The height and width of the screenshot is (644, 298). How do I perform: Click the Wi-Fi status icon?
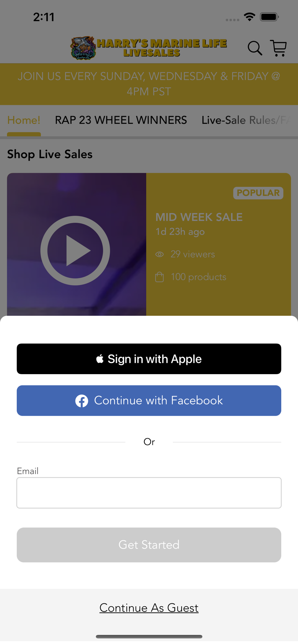(250, 17)
